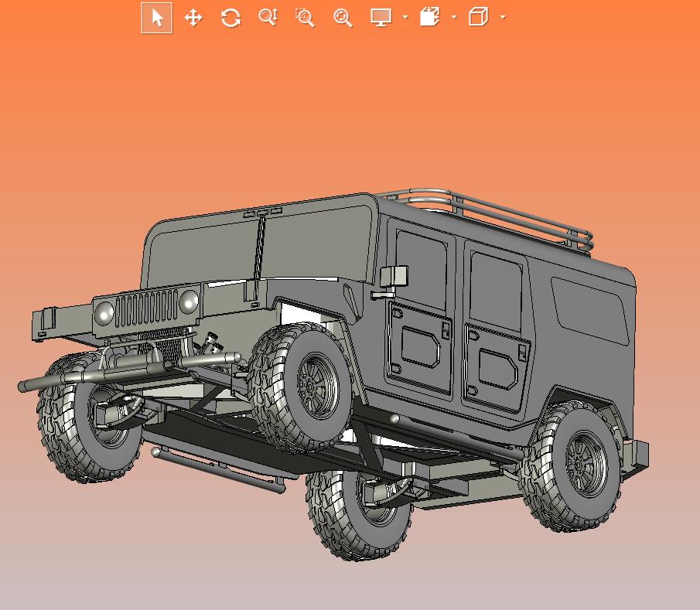Activate the Select arrow tool

tap(157, 18)
